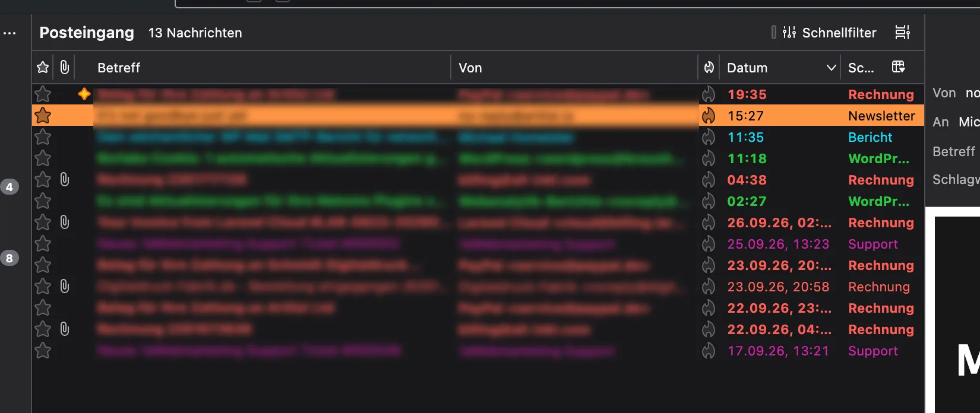
Task: Mark the 04:38 message as junk
Action: click(709, 180)
